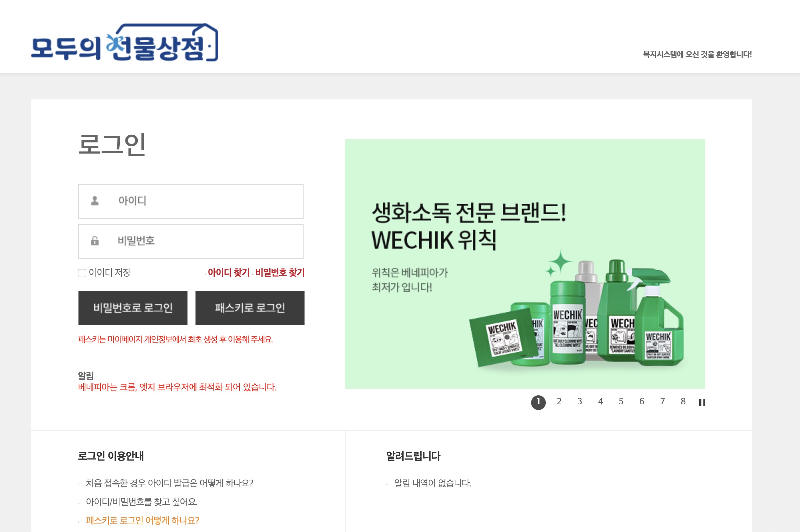800x532 pixels.
Task: Click 패스키로 로그인 button
Action: point(250,308)
